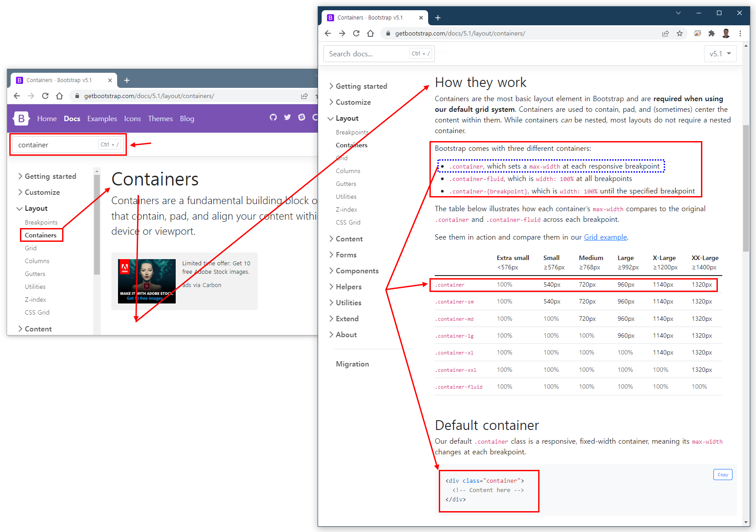Open extensions puzzle icon in right window
The height and width of the screenshot is (532, 756).
click(712, 33)
